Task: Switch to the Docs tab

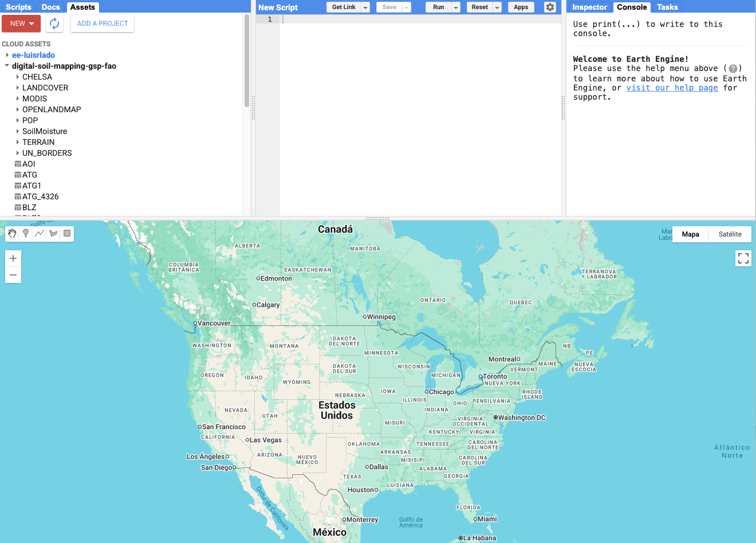Action: click(51, 7)
